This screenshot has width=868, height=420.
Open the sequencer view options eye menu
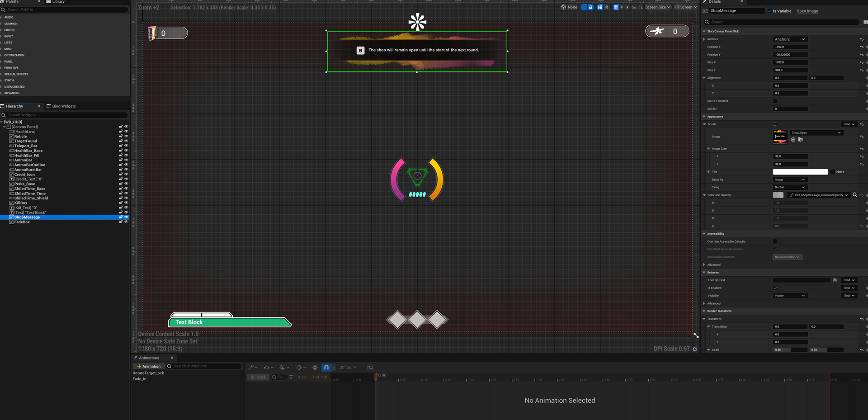click(269, 368)
